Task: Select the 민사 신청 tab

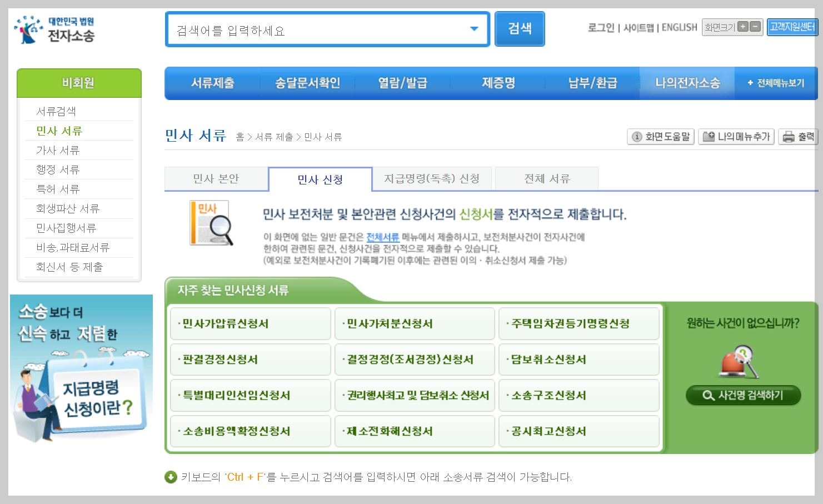Action: (x=320, y=179)
